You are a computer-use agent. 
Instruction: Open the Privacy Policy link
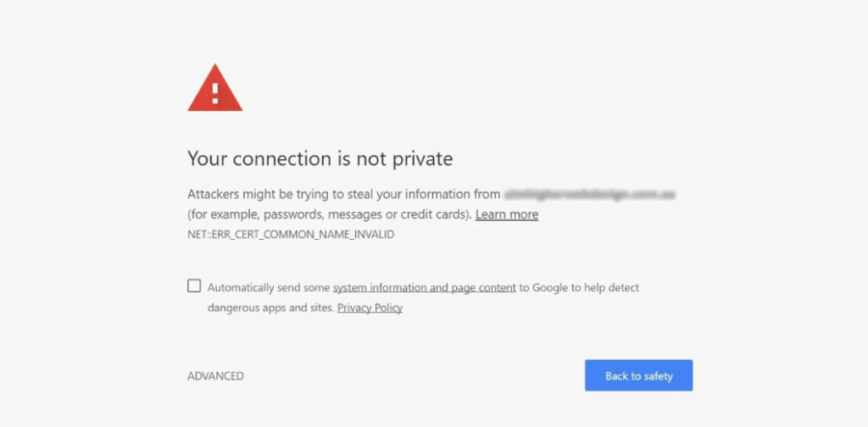coord(370,308)
